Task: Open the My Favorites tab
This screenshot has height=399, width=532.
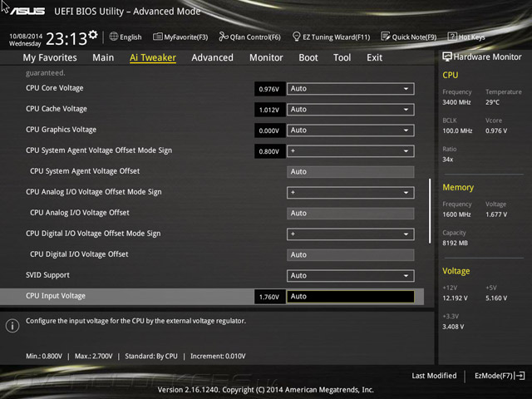Action: [x=50, y=57]
